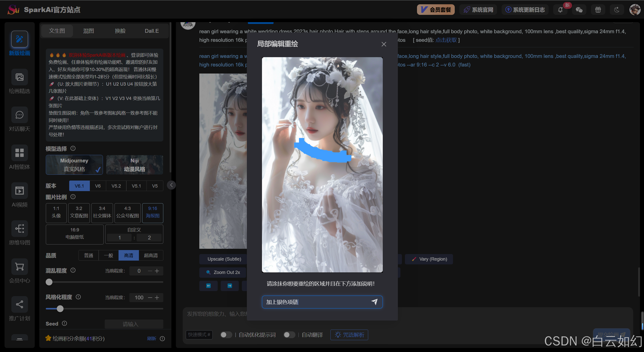The height and width of the screenshot is (352, 644).
Task: Toggle 自动优化提示词 switch
Action: 226,335
